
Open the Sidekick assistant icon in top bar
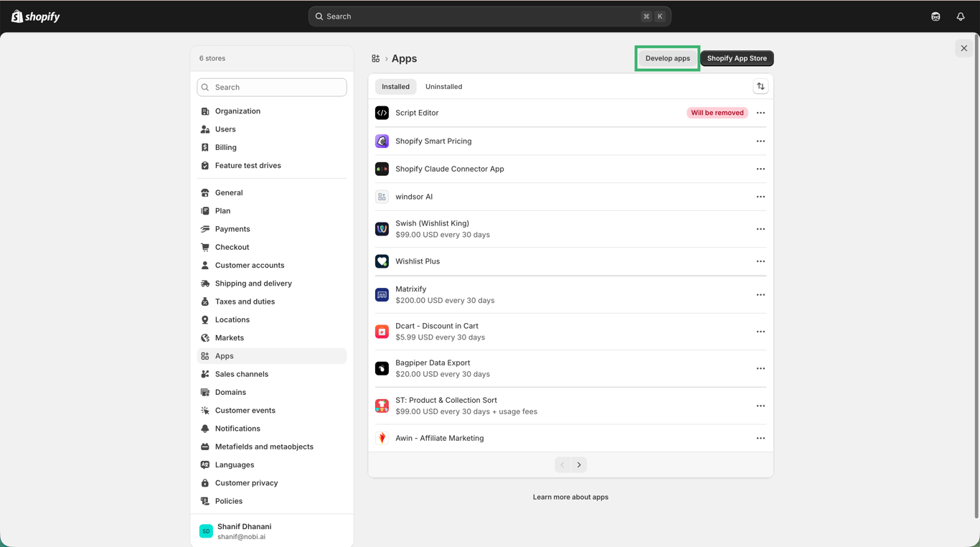(936, 17)
